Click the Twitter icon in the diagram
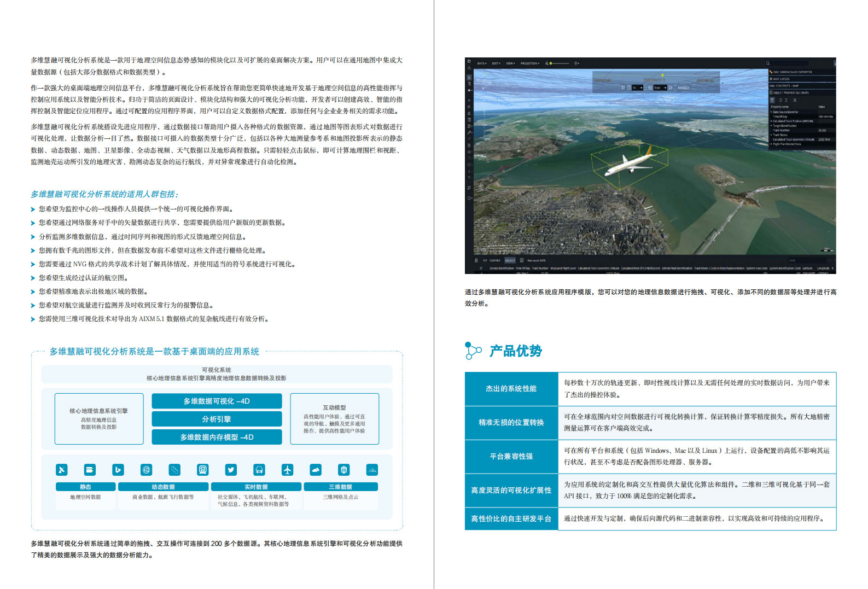This screenshot has width=868, height=589. (231, 470)
